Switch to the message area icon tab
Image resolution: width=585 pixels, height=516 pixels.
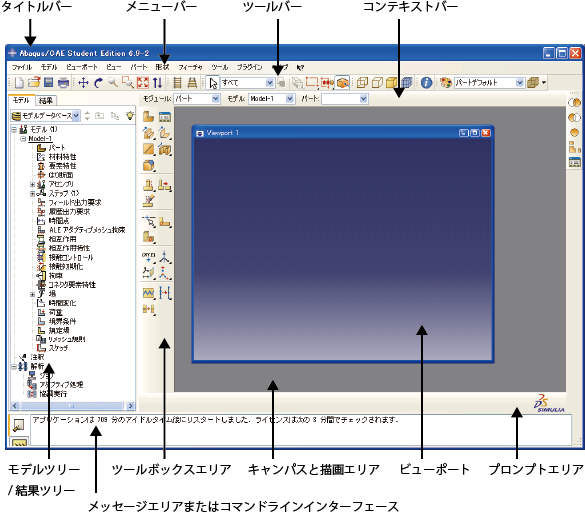(x=19, y=425)
